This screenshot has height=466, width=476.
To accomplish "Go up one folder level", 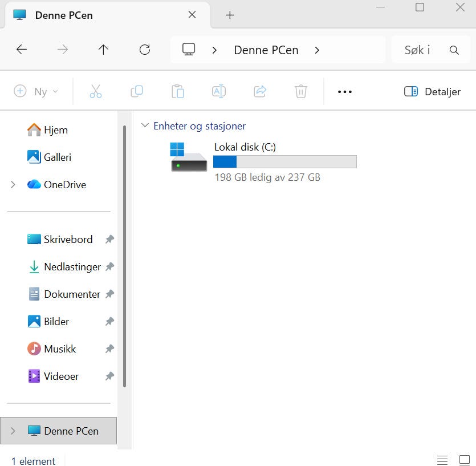I will pos(104,50).
